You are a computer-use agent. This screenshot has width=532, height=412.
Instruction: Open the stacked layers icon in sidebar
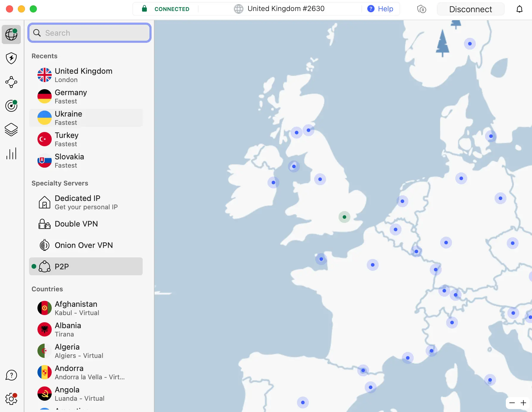11,130
